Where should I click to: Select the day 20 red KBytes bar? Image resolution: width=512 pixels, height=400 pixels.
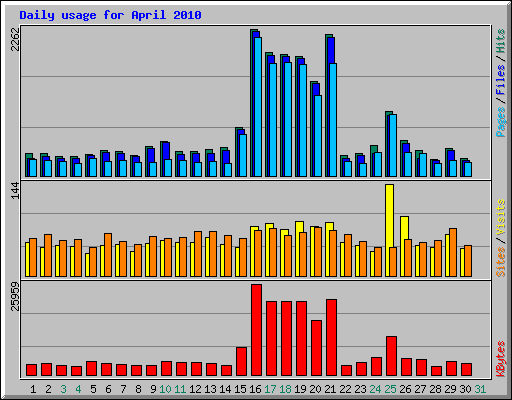[x=316, y=348]
